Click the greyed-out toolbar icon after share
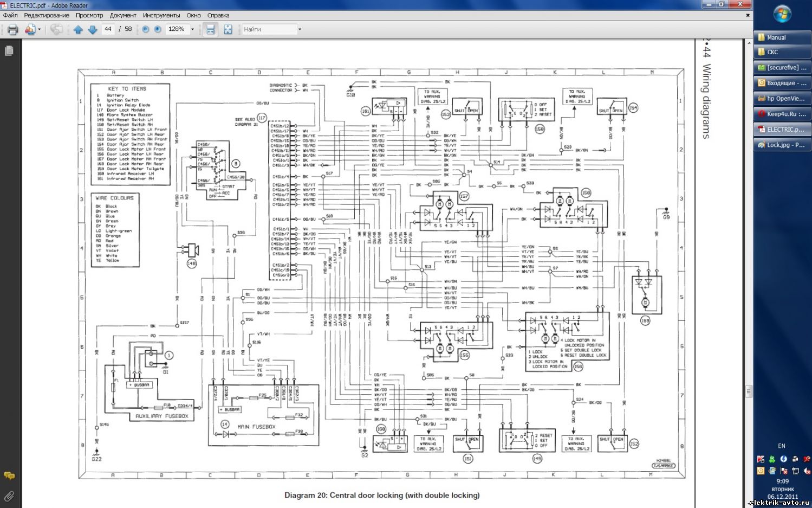The height and width of the screenshot is (508, 812). pos(56,29)
